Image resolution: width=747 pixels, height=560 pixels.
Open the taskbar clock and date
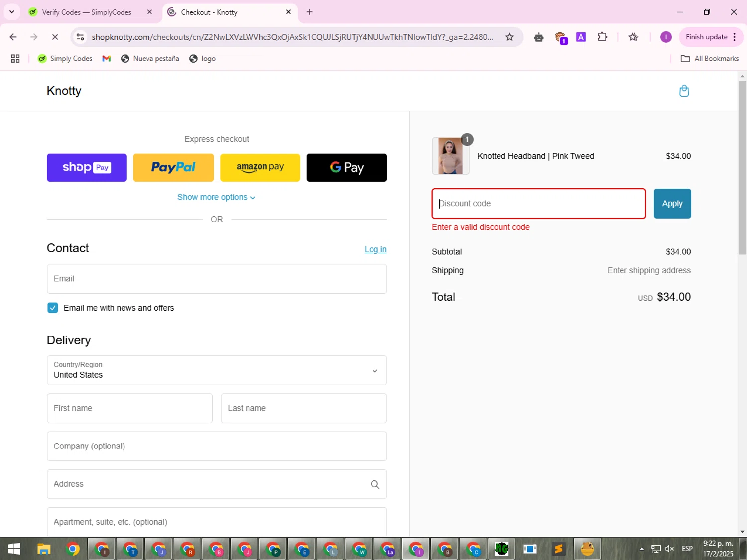(x=718, y=549)
